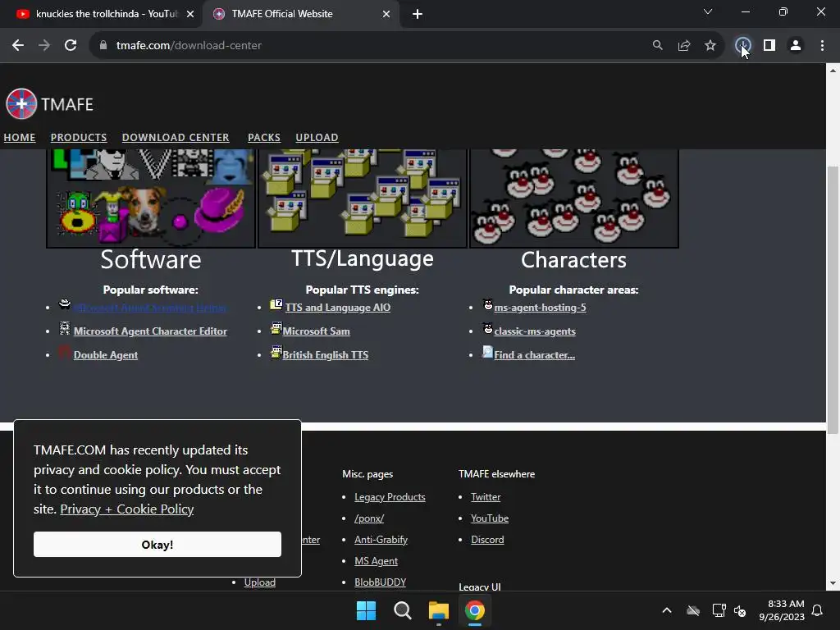
Task: Open Windows taskbar search
Action: (402, 610)
